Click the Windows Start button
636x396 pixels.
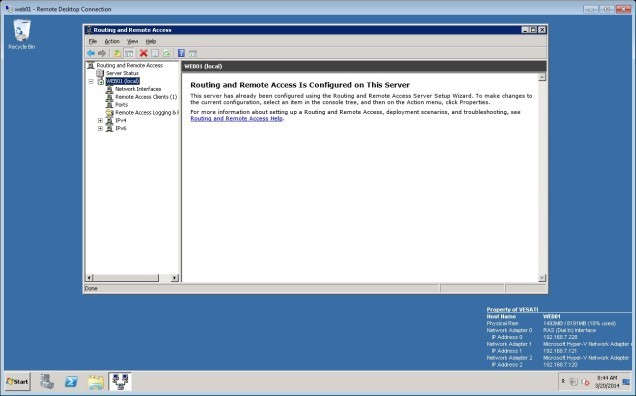tap(17, 381)
